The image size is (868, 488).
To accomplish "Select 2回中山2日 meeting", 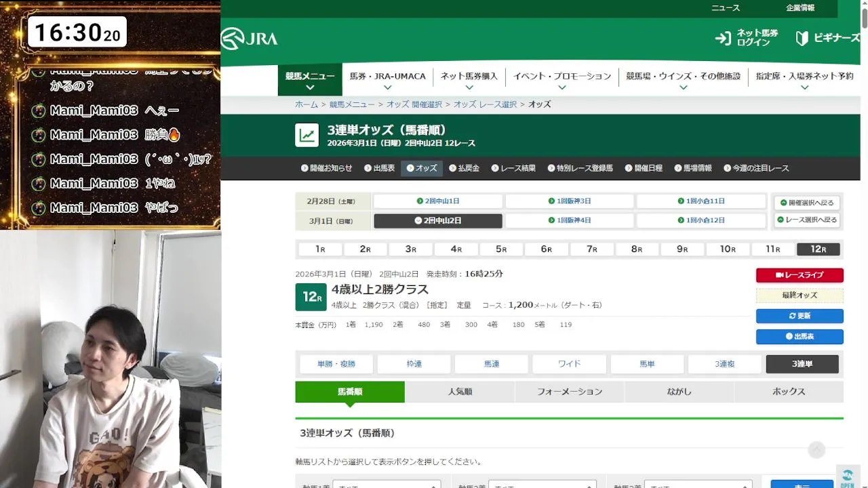I will coord(438,221).
